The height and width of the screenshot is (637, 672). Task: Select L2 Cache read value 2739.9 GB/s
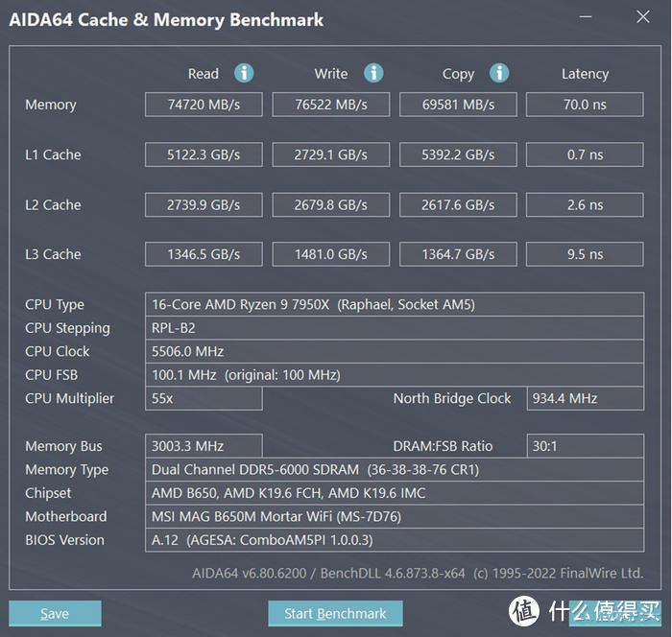(204, 204)
